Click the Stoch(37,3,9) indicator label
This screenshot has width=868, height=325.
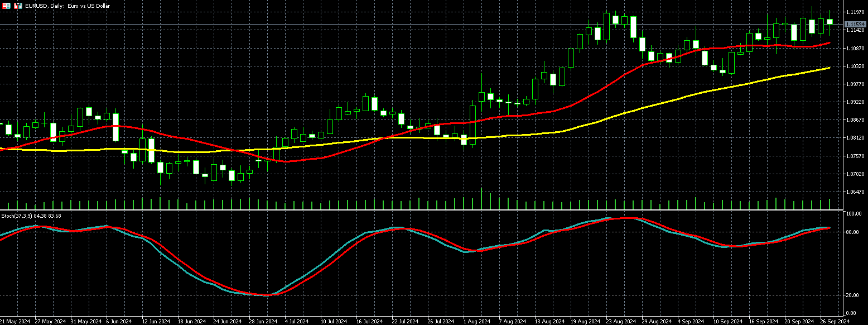point(31,216)
